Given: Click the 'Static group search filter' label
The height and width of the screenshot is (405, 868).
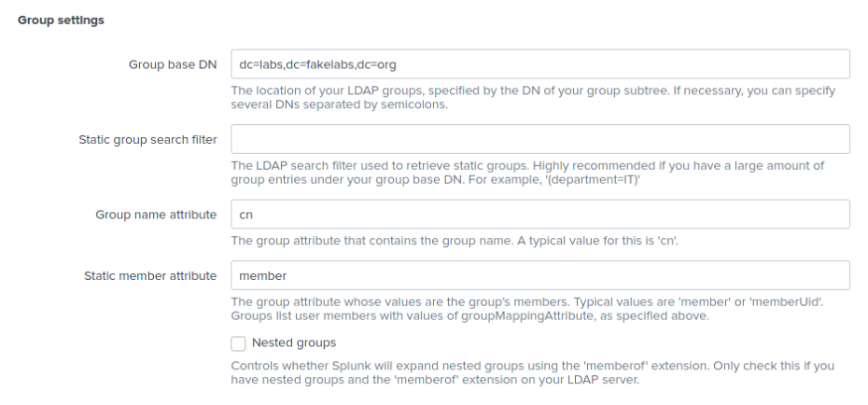Looking at the screenshot, I should (147, 139).
